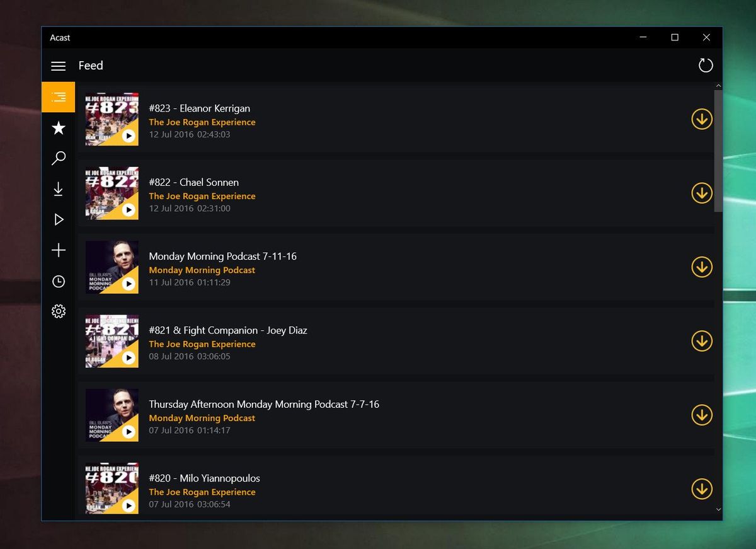Viewport: 756px width, 549px height.
Task: Minimize the Acast window
Action: point(643,38)
